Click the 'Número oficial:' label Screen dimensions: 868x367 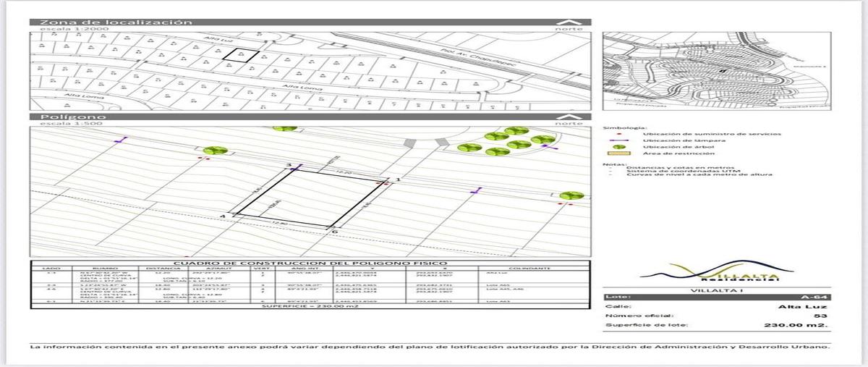pos(639,316)
